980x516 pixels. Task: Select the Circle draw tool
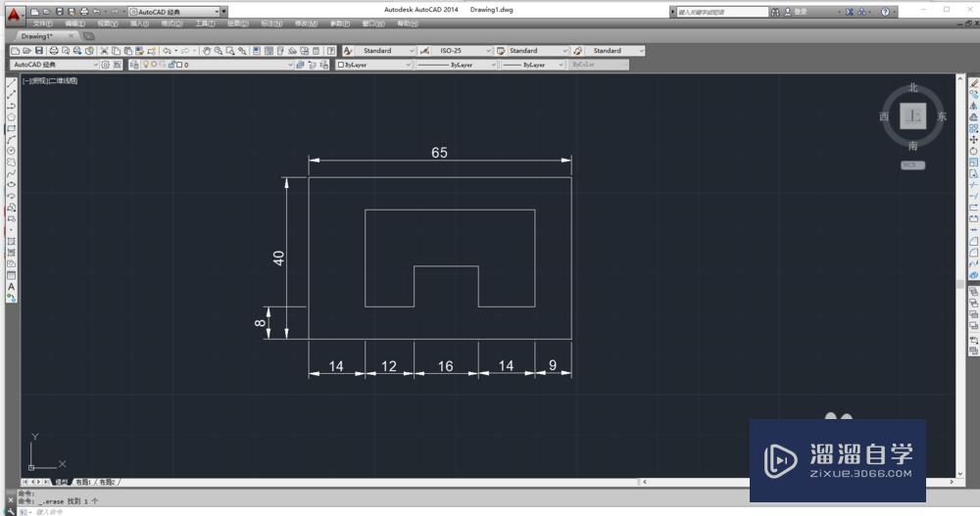pos(11,151)
